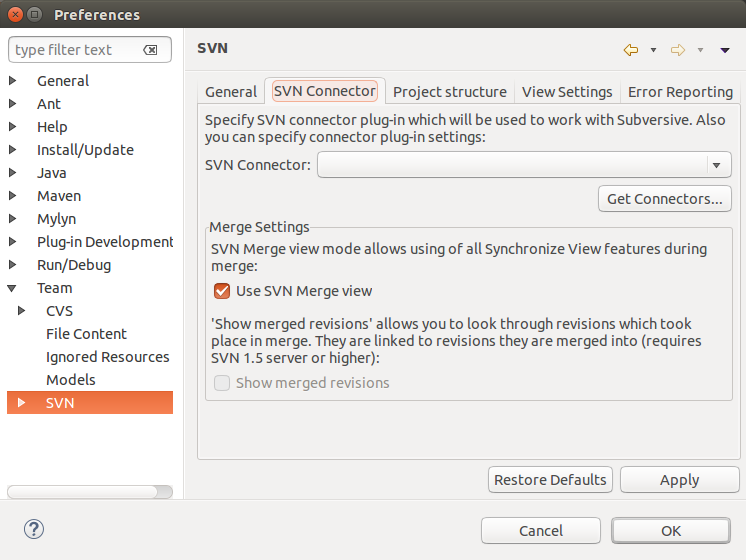Expand the Install/Update tree node
746x560 pixels.
pyautogui.click(x=13, y=149)
